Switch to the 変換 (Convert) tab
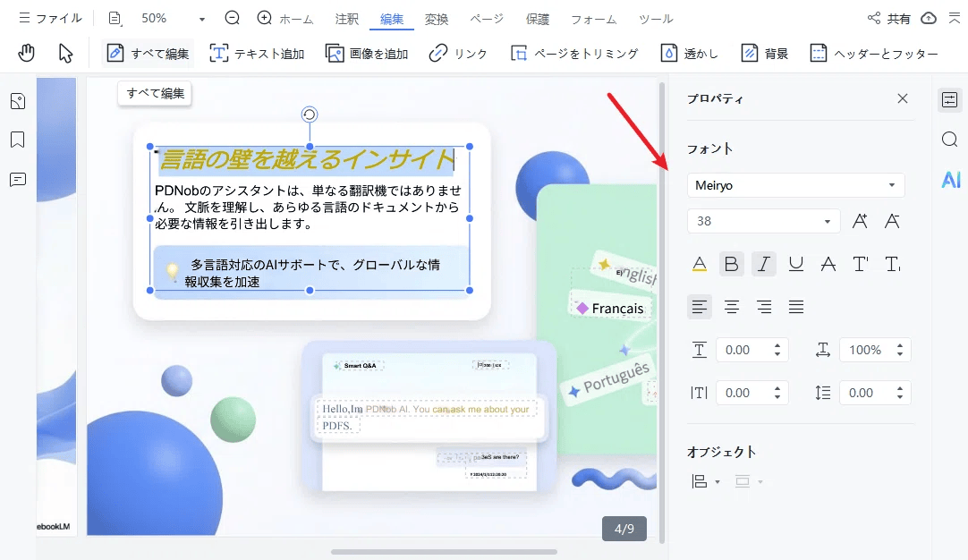 (x=436, y=18)
